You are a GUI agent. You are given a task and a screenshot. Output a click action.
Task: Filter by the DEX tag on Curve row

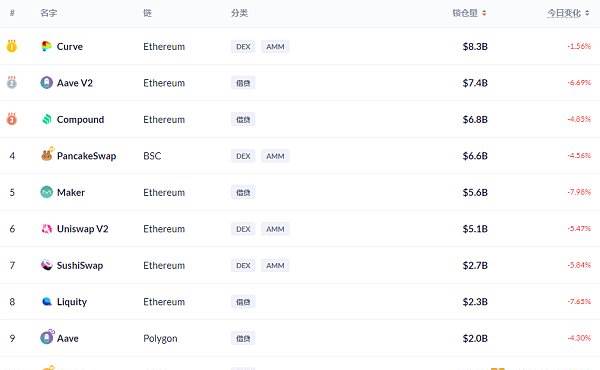tap(243, 47)
